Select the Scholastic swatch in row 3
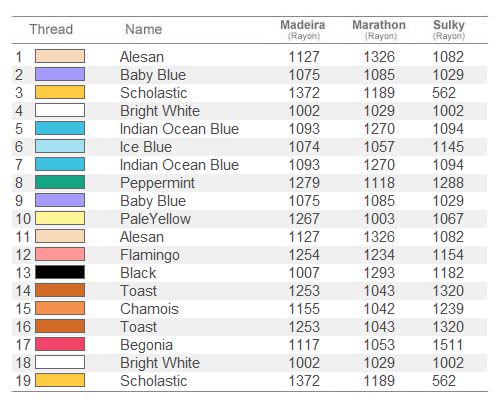 tap(60, 92)
